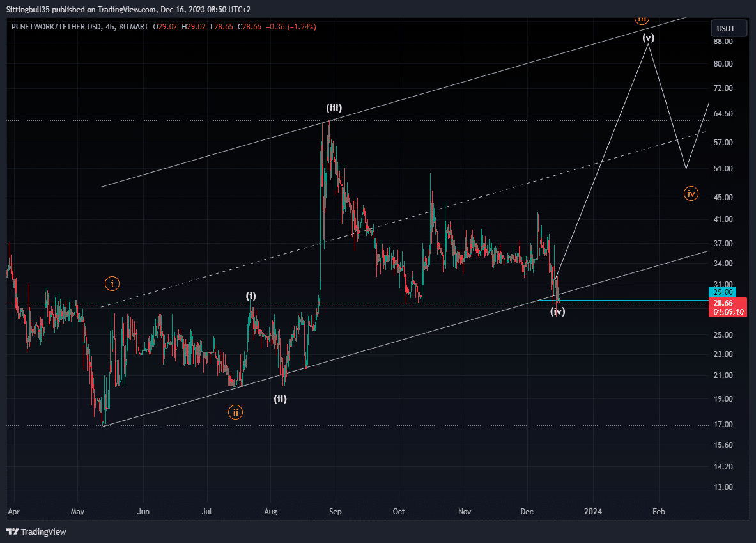Click the white (iii) wave label at peak
Viewport: 756px width, 543px height.
tap(334, 108)
